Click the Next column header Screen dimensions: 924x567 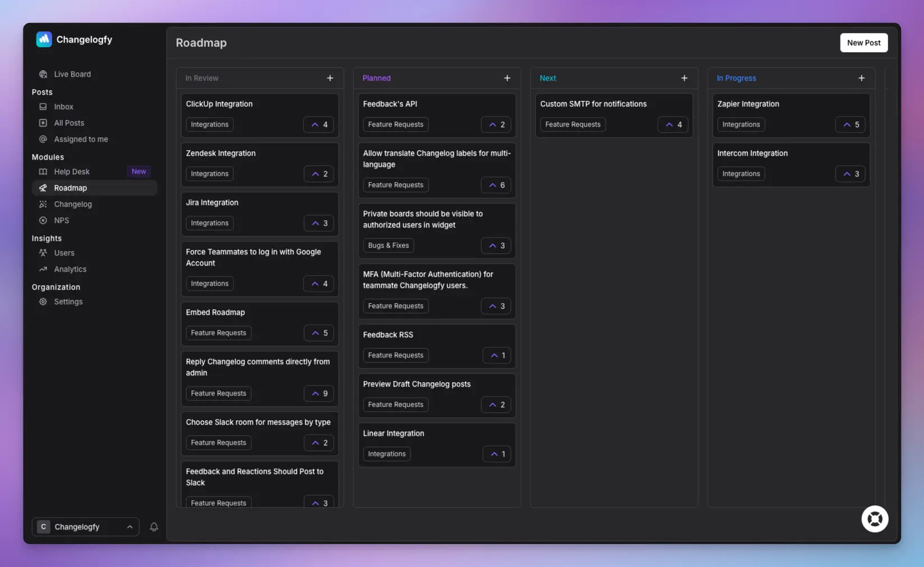coord(548,78)
